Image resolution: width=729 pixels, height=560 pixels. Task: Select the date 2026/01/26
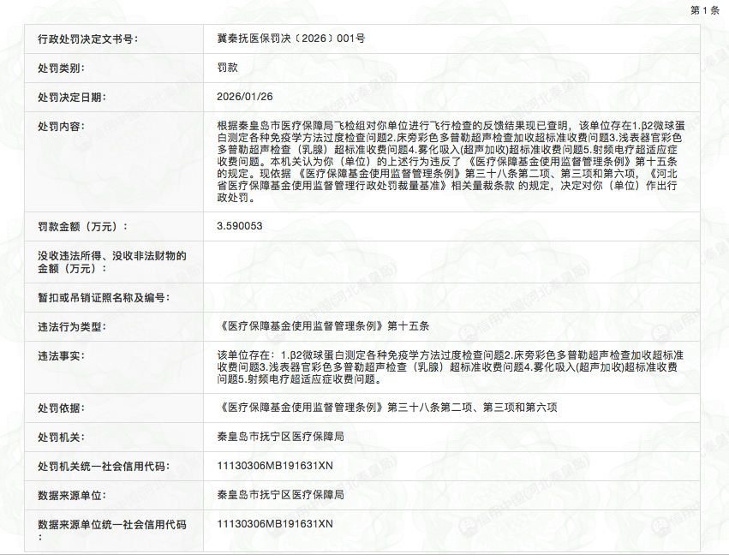pyautogui.click(x=245, y=98)
